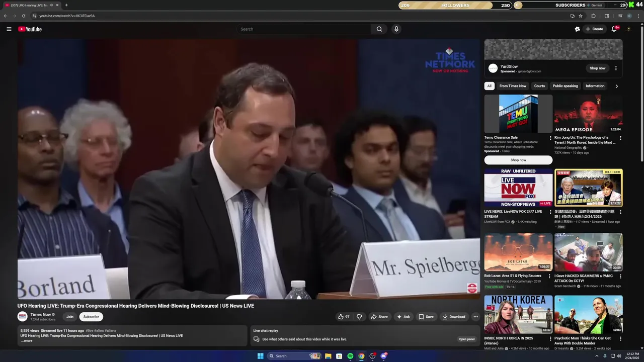The width and height of the screenshot is (644, 362).
Task: Open Chrome three-dot menu
Action: [x=639, y=16]
